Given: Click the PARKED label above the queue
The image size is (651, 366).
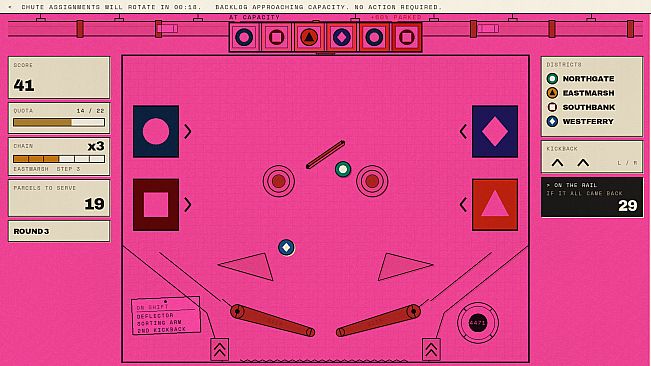Looking at the screenshot, I should pos(396,17).
